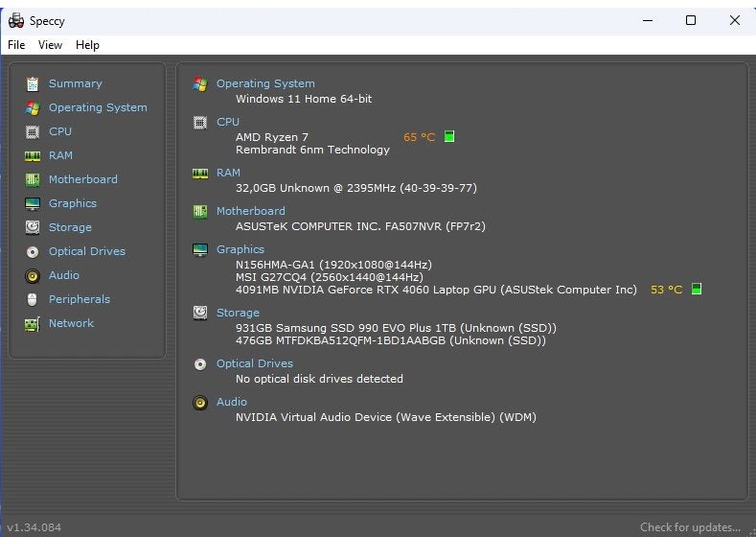Viewport: 756px width, 537px height.
Task: Click the Peripherals mouse icon in sidebar
Action: (x=33, y=299)
